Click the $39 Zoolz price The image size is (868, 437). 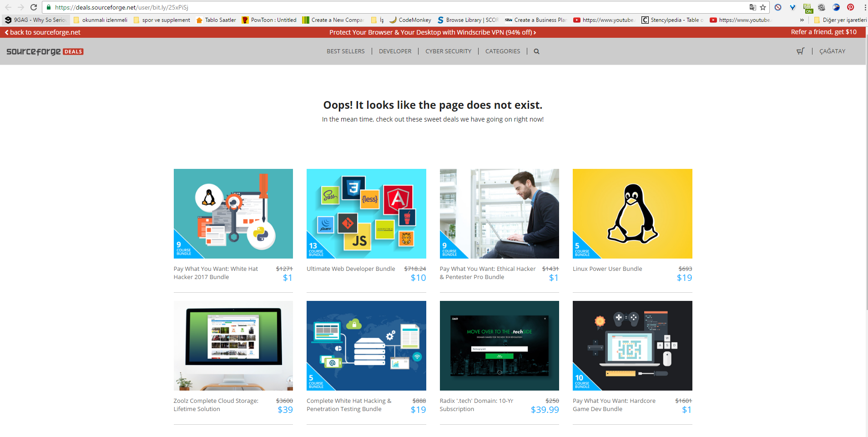tap(285, 410)
